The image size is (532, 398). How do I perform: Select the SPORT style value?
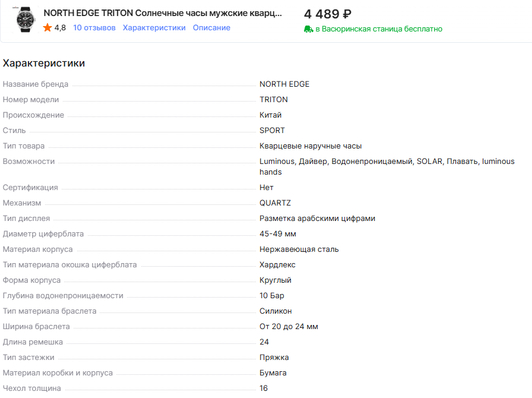pyautogui.click(x=272, y=131)
